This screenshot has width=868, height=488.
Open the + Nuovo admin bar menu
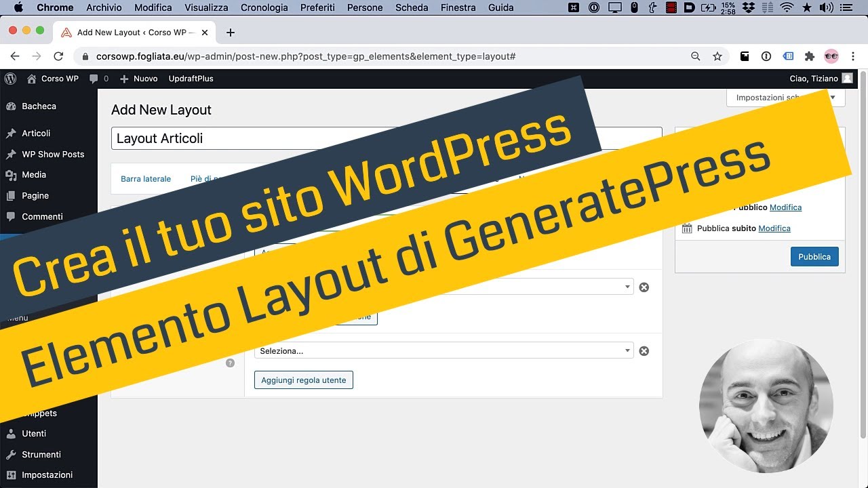coord(139,79)
